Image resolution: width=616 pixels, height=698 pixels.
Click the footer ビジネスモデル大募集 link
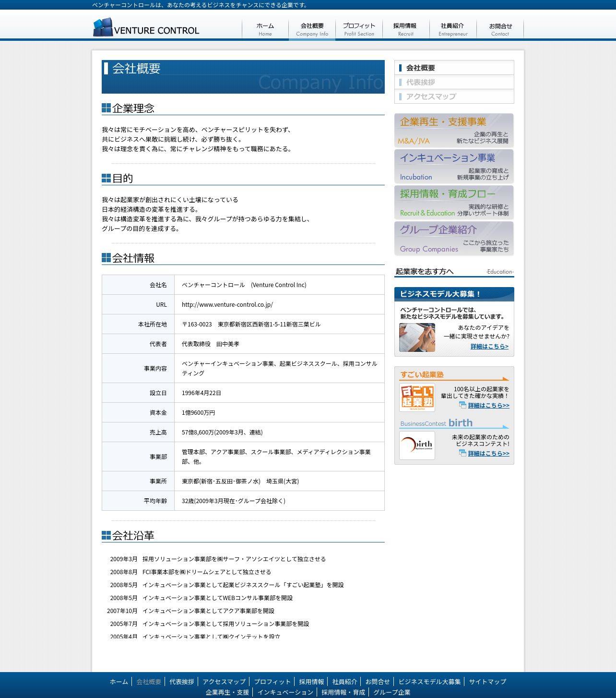(429, 682)
